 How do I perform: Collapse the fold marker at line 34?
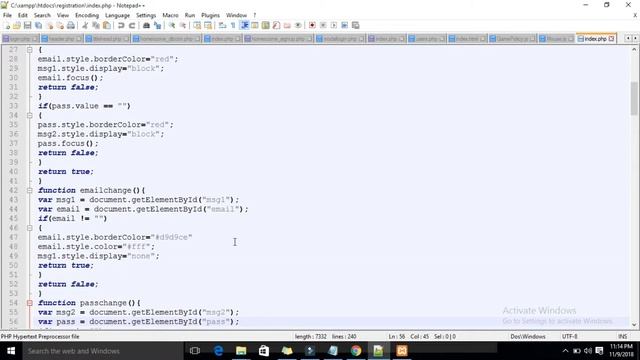(x=29, y=116)
